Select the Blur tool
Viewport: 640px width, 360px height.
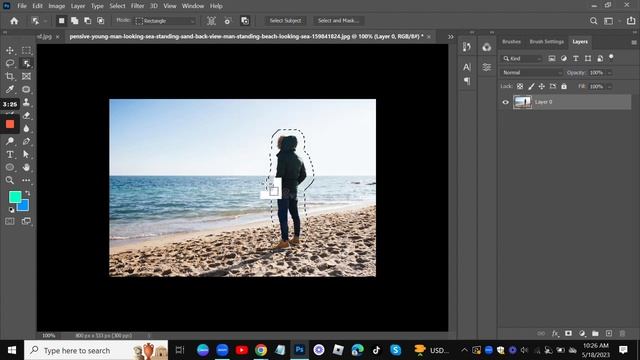click(x=26, y=129)
